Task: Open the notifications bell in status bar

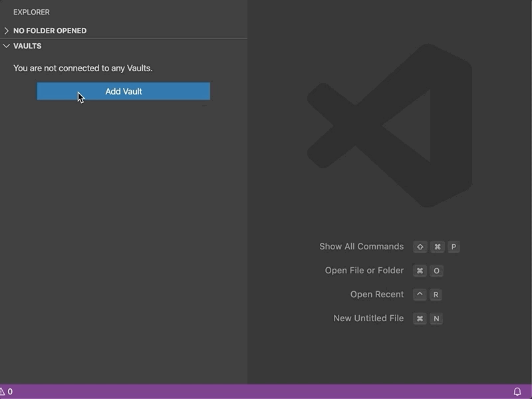Action: point(517,392)
